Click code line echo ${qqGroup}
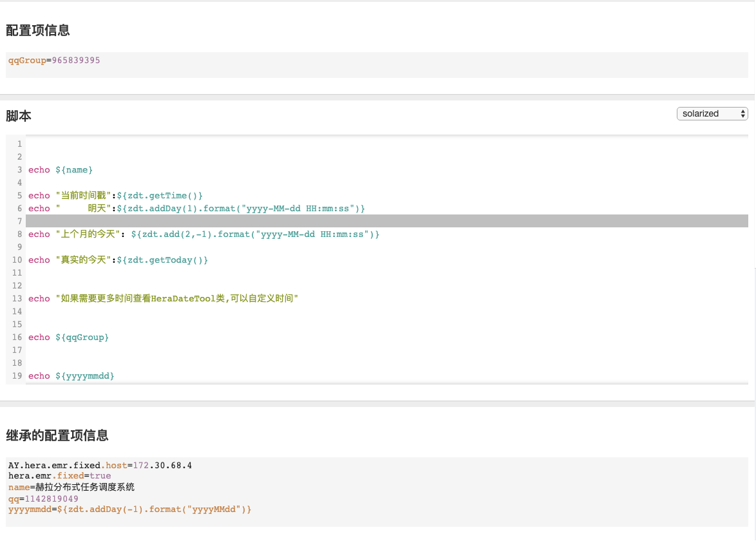Viewport: 756px width, 541px height. tap(68, 337)
